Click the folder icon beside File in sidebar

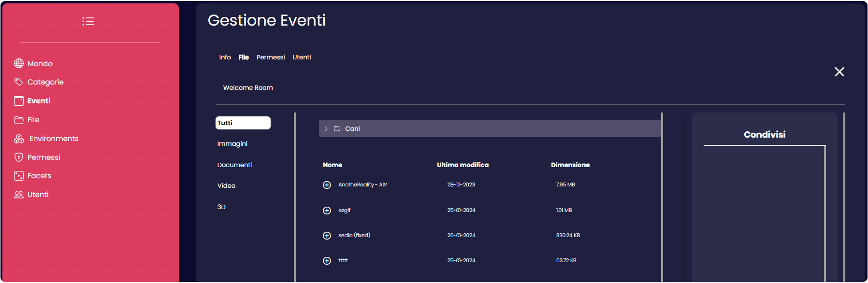pos(19,120)
